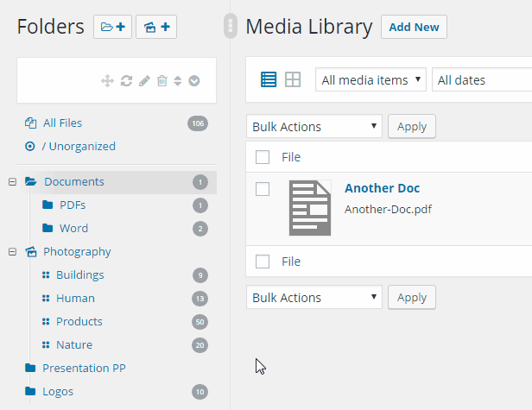The width and height of the screenshot is (532, 410).
Task: Collapse the Photography folder tree
Action: click(12, 252)
